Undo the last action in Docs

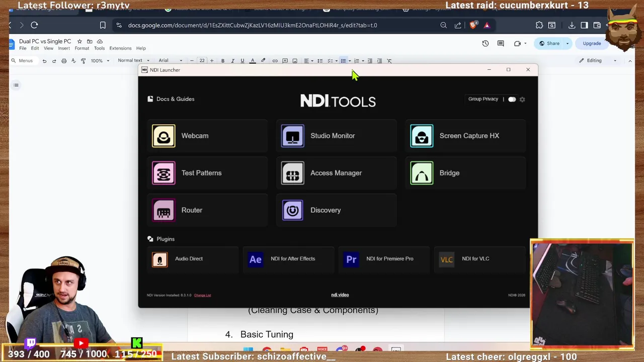point(44,61)
